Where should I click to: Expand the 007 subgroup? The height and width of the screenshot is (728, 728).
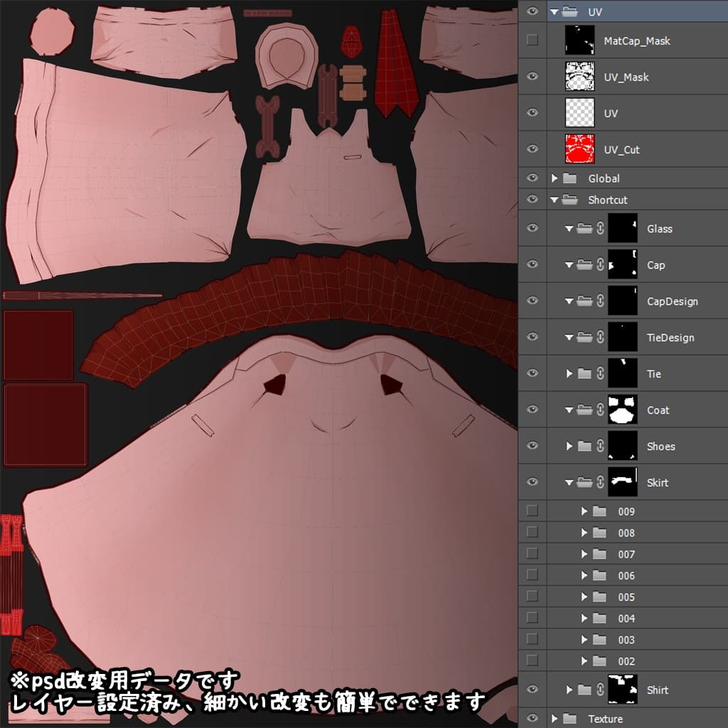point(584,554)
